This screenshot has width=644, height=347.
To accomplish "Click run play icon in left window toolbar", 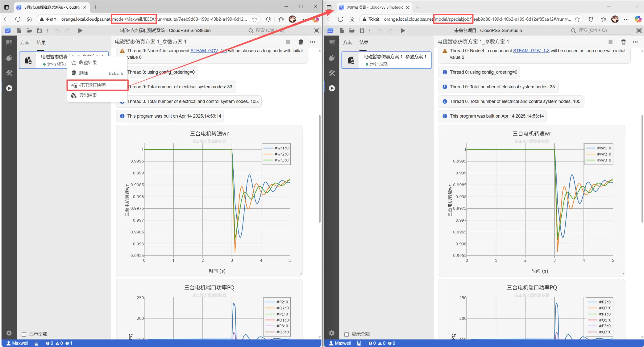I will point(80,31).
